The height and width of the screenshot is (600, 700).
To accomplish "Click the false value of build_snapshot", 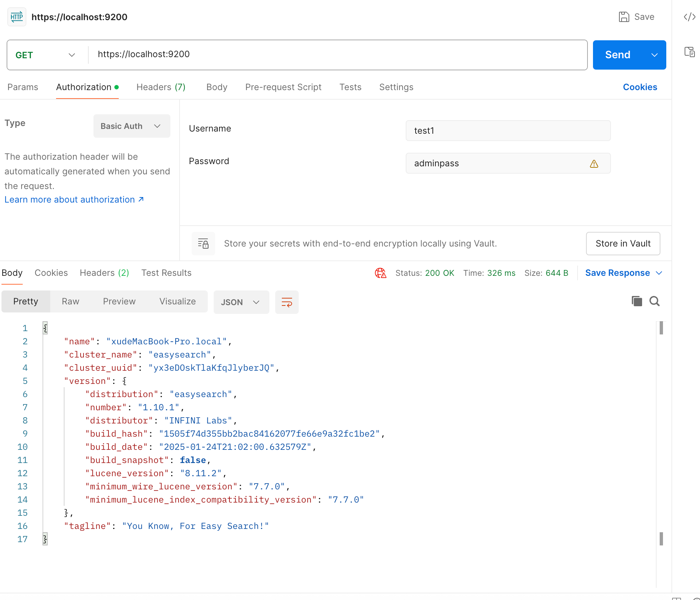I will (x=193, y=460).
